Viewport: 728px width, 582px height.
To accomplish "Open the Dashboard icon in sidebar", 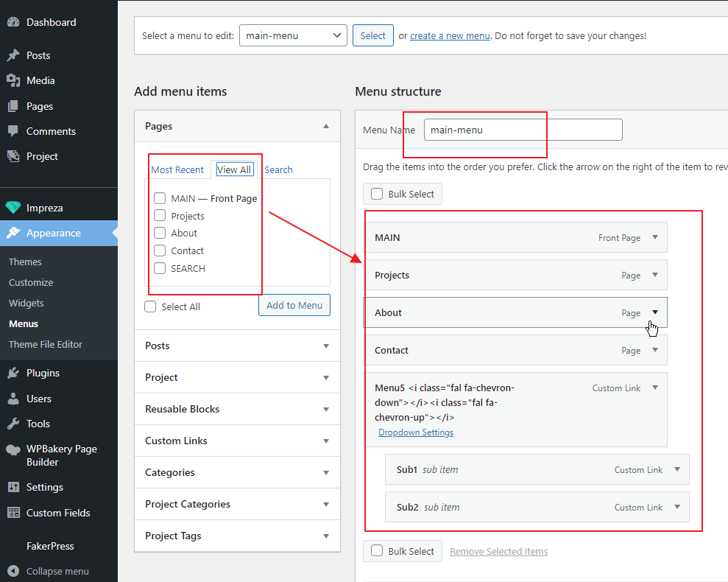I will pyautogui.click(x=13, y=22).
